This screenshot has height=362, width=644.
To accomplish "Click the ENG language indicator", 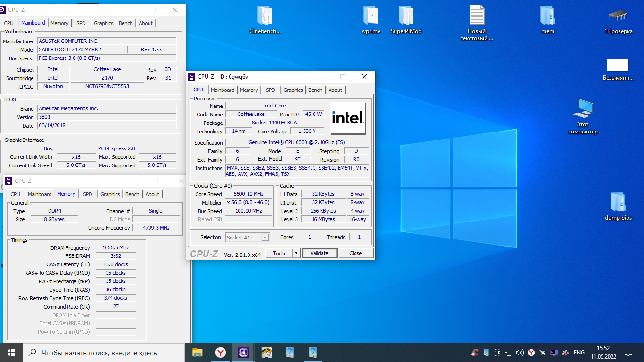I will point(579,352).
